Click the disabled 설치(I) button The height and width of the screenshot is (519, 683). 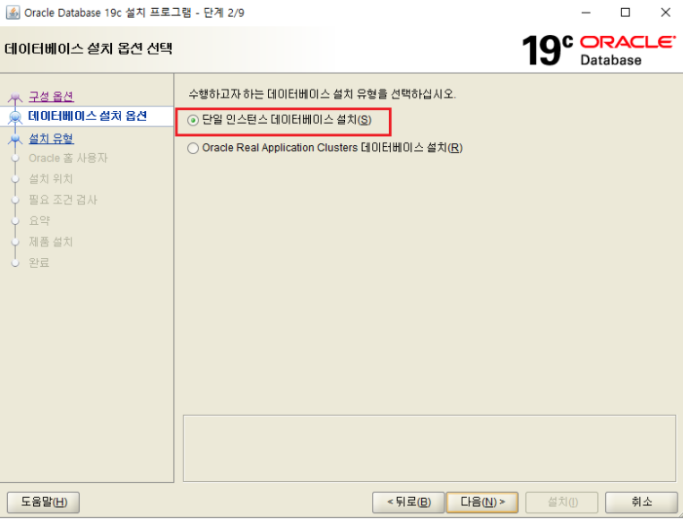(x=562, y=502)
